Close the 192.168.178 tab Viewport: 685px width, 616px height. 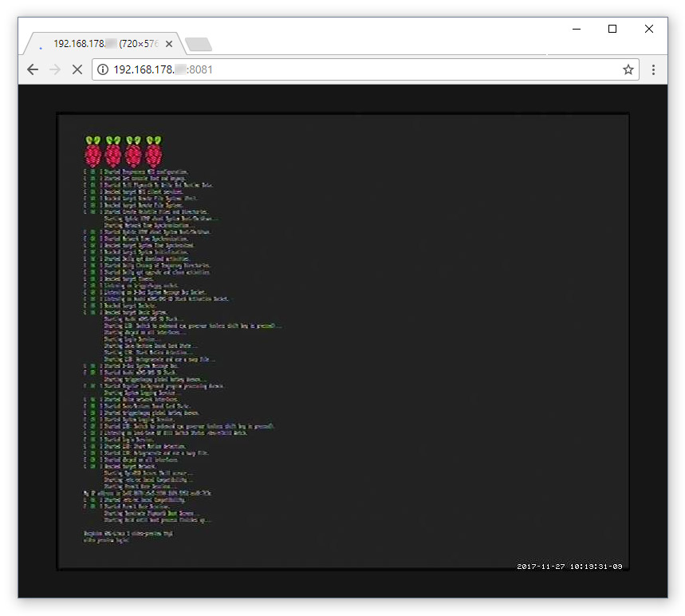pyautogui.click(x=169, y=44)
